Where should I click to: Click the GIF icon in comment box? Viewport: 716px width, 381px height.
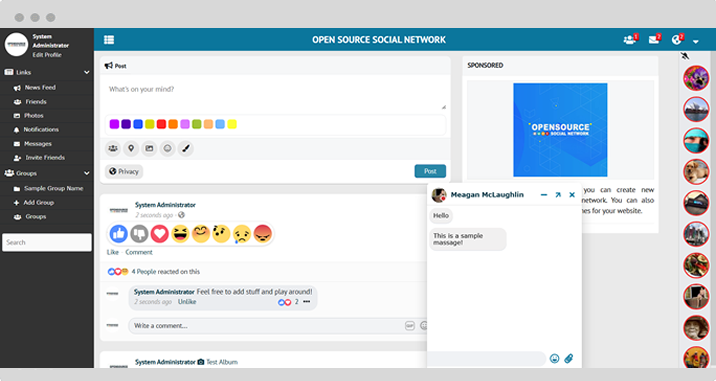(410, 326)
